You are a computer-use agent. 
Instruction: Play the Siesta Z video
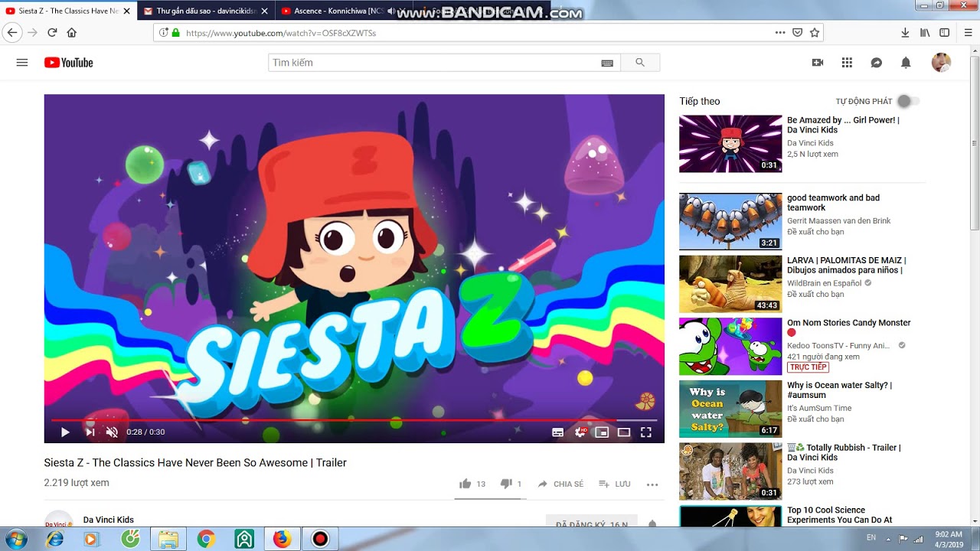(65, 432)
